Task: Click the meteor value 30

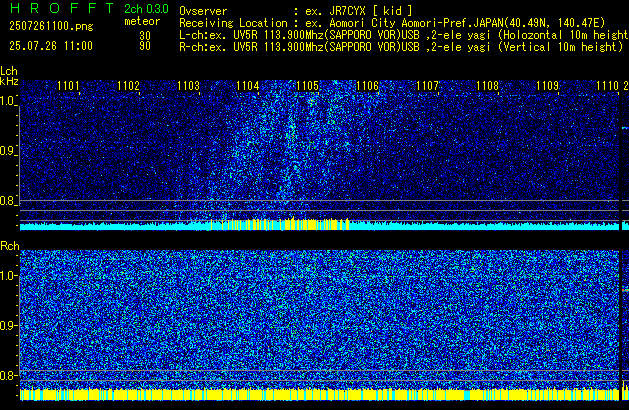Action: point(145,36)
